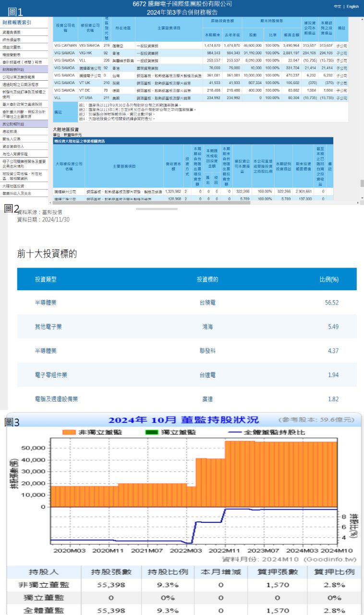Click green 獨立董監 legend swatch
This screenshot has width=364, height=615.
pos(151,432)
